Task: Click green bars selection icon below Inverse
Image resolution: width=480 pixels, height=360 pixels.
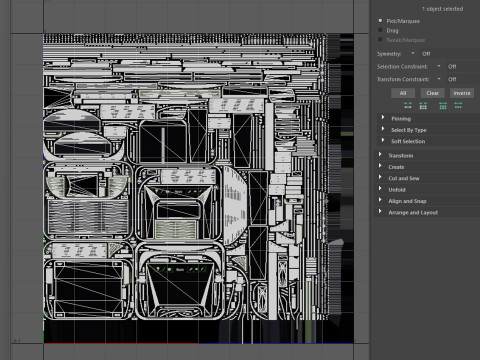Action: coord(458,106)
